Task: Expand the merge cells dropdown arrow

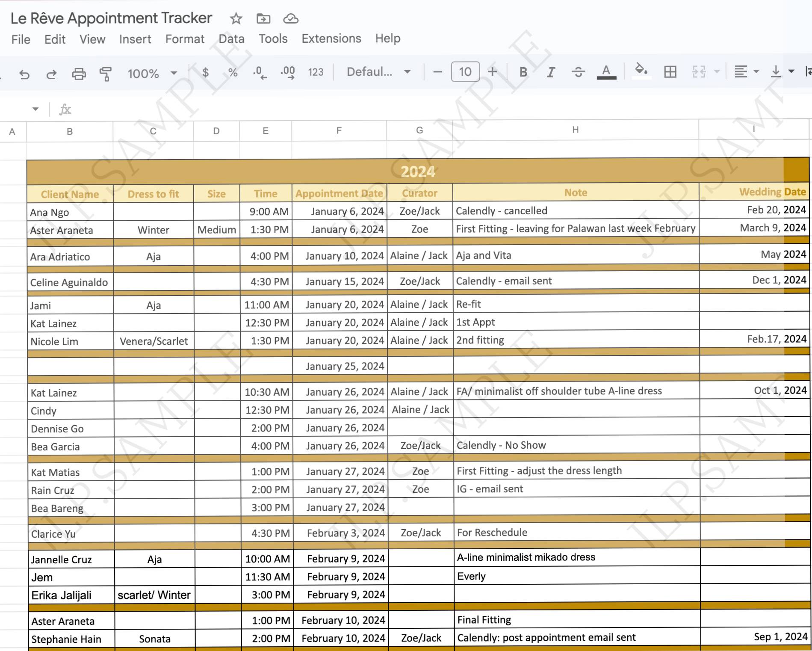Action: tap(717, 71)
